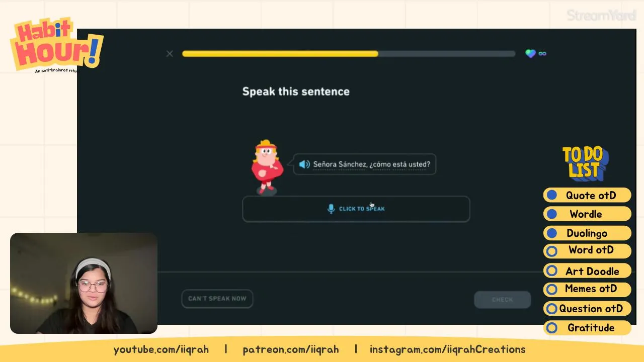Open the instagram.com/iiqrahCreations link
Image resolution: width=644 pixels, height=362 pixels.
pyautogui.click(x=448, y=349)
